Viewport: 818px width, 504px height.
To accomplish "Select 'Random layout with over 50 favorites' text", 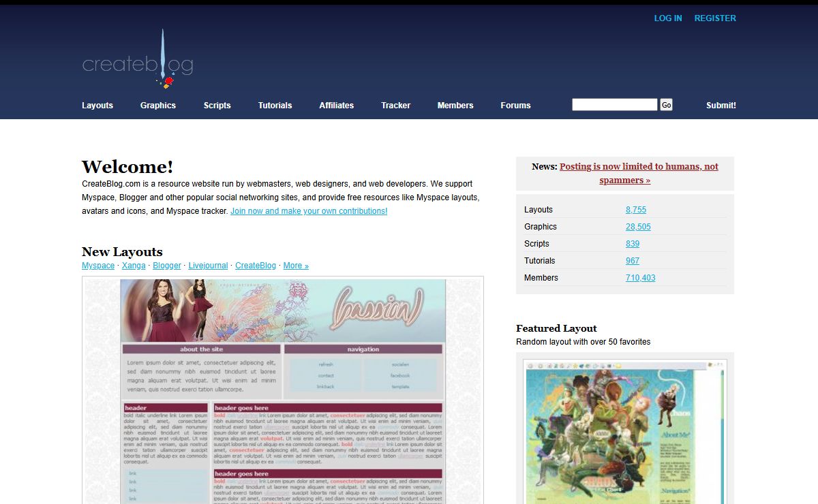I will tap(583, 342).
